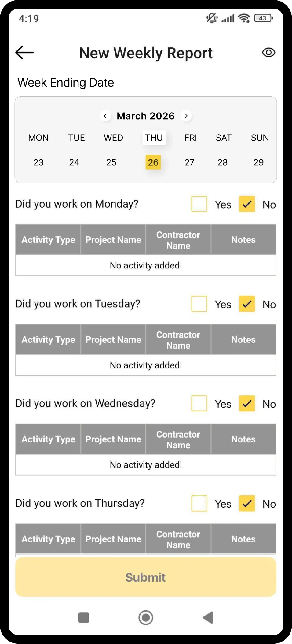Viewport: 292px width, 644px height.
Task: Open the March 2026 month title
Action: 146,116
